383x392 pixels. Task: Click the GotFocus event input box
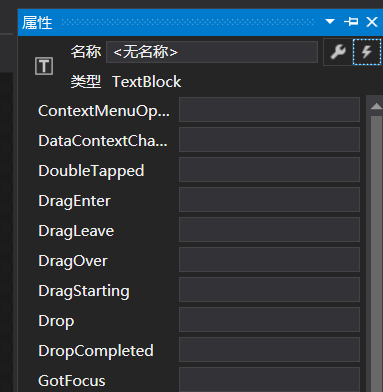pyautogui.click(x=269, y=380)
